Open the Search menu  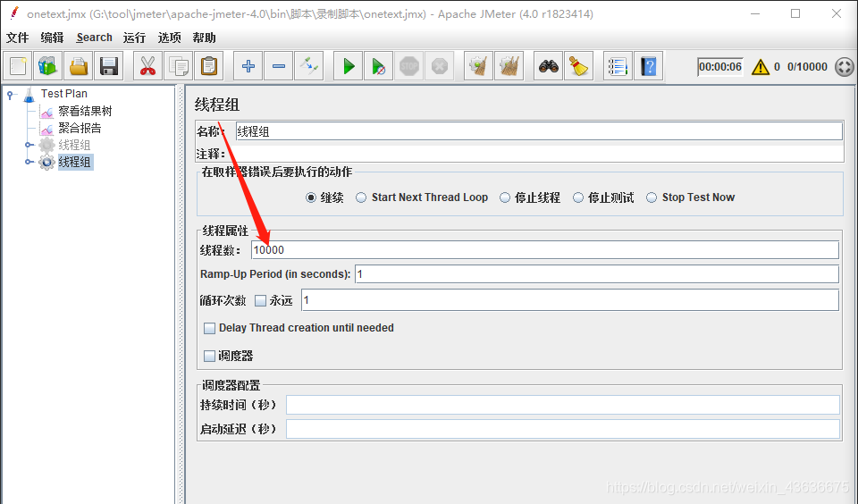pos(94,38)
